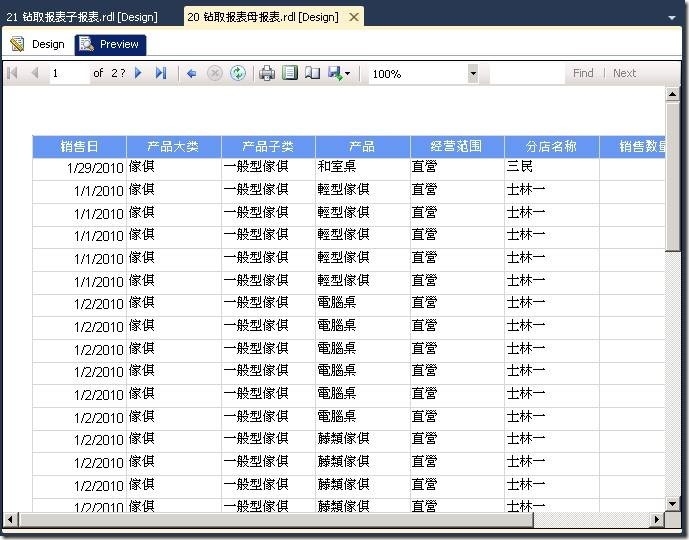Viewport: 689px width, 540px height.
Task: Open the 21 钻取报表子报表.rdl document tab
Action: (82, 17)
